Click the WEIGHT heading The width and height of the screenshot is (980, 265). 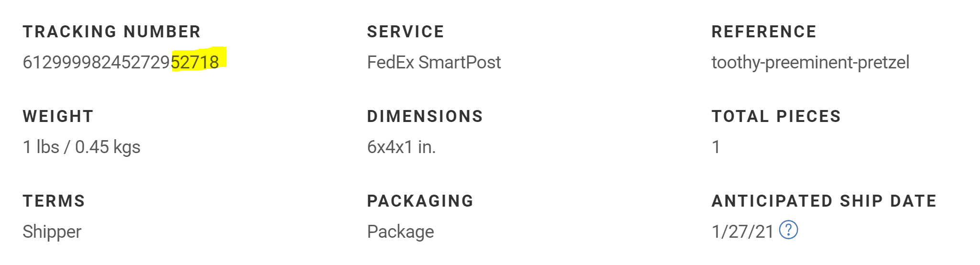(58, 116)
